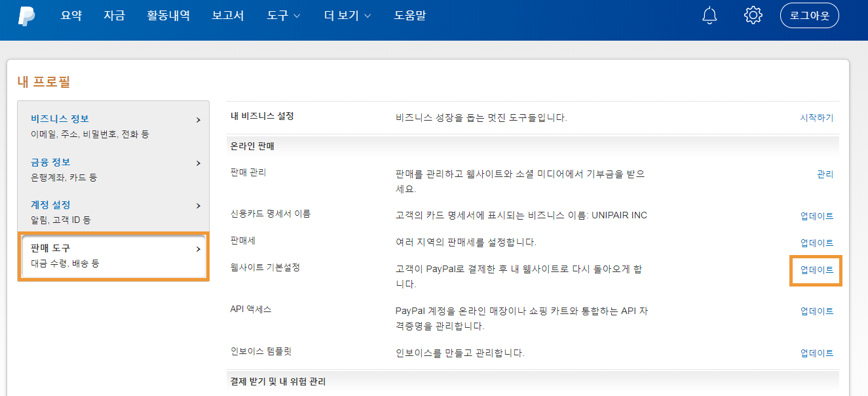
Task: Click 관리 next to 판매 관리
Action: [825, 174]
